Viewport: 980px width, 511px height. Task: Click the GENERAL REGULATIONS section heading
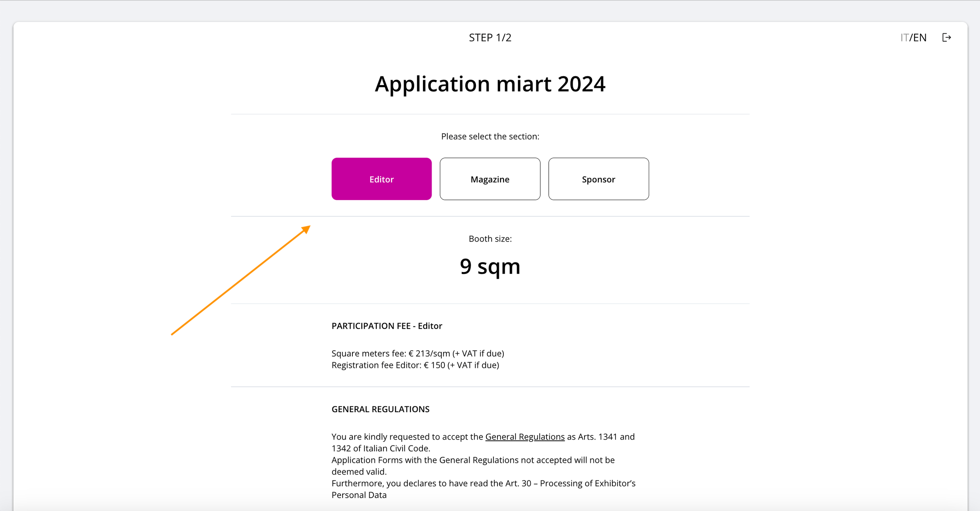[x=380, y=409]
